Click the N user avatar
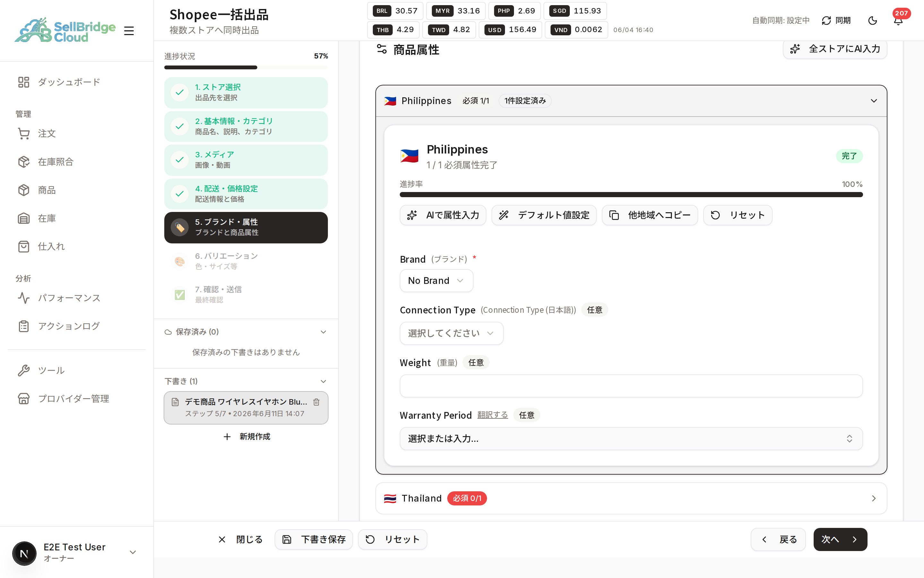924x578 pixels. pyautogui.click(x=24, y=554)
